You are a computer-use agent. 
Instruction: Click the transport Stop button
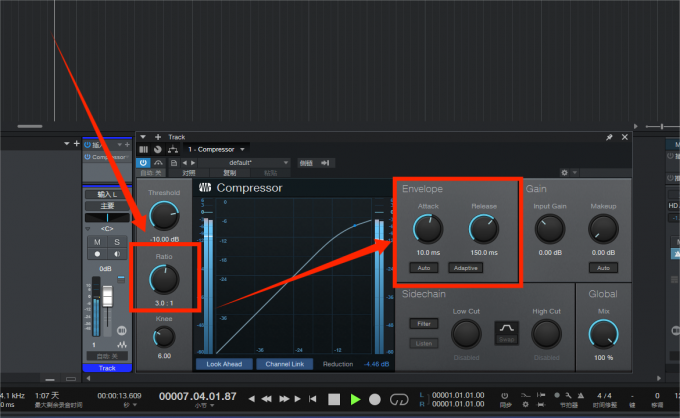pyautogui.click(x=334, y=399)
